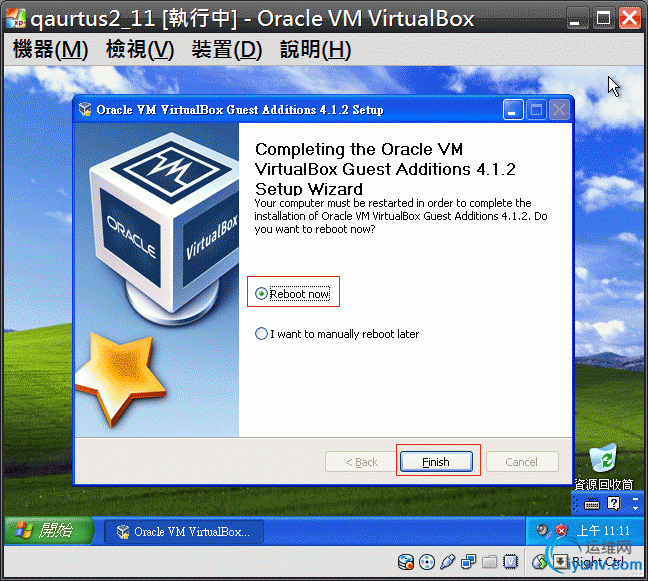Select the Reboot now radio option

tap(293, 294)
